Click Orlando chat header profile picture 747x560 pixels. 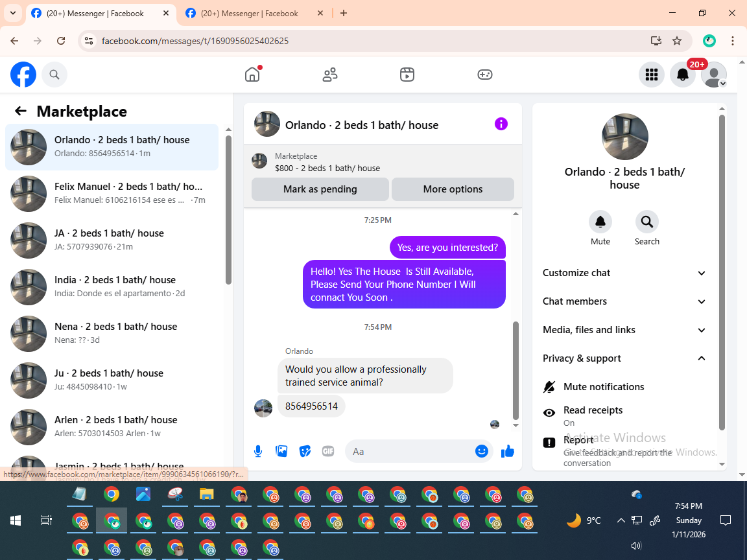267,124
